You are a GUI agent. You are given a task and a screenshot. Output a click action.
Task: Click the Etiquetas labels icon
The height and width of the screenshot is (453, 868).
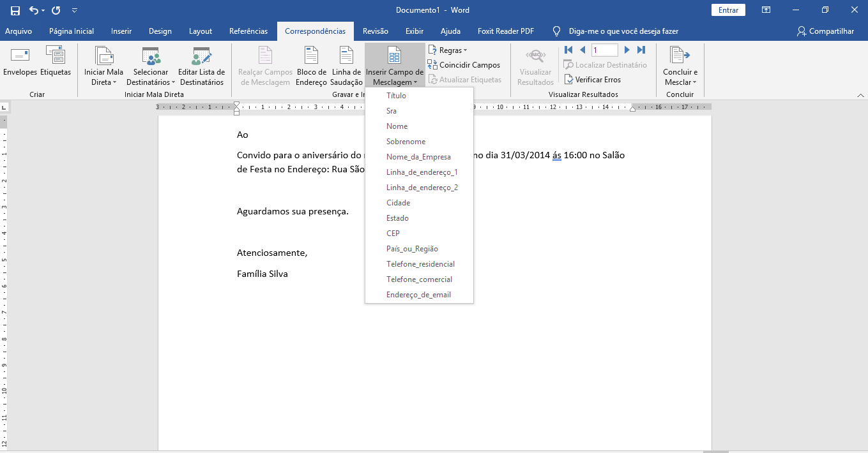click(56, 57)
